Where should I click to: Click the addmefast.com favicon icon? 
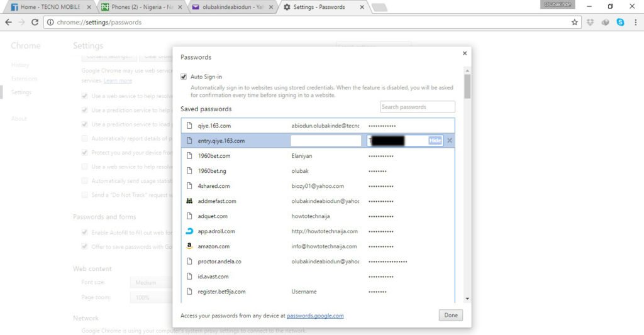coord(189,200)
